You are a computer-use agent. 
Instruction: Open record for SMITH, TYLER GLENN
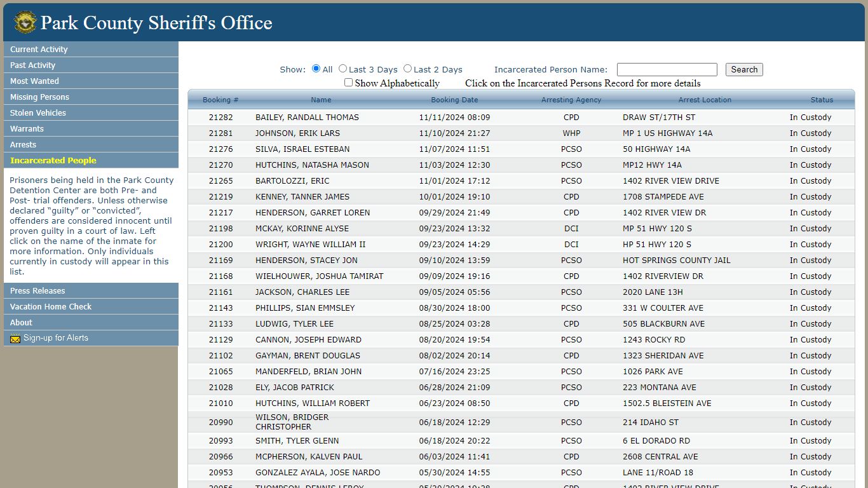(521, 441)
